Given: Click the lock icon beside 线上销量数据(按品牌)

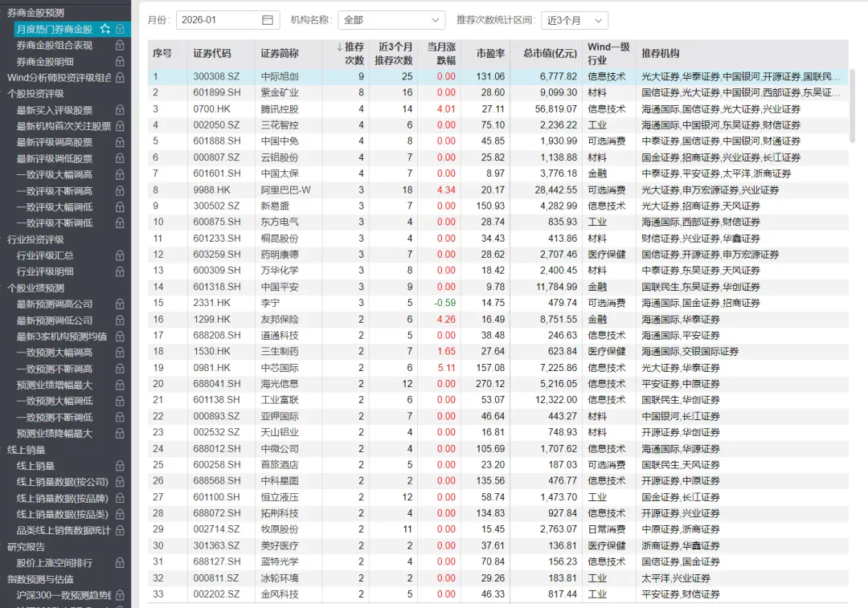Looking at the screenshot, I should [120, 498].
